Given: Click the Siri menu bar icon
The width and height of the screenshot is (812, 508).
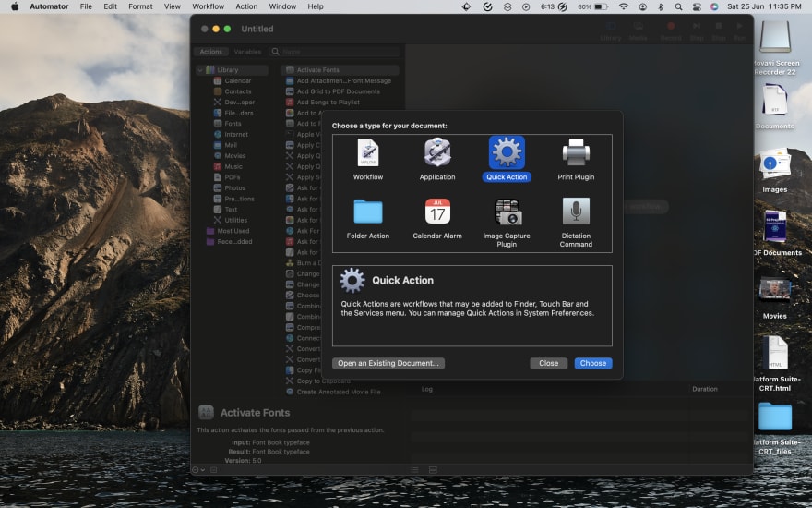Looking at the screenshot, I should coord(714,6).
